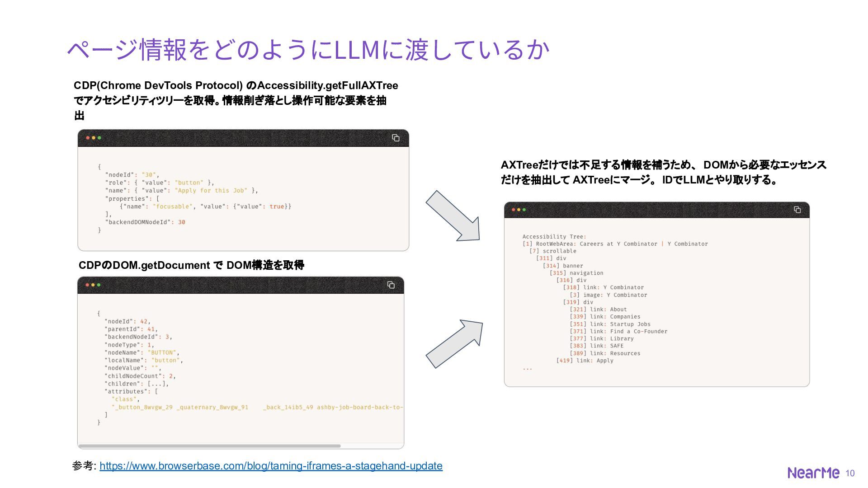Click the copy icon in the AXTree JSON code block
The image size is (868, 488).
coord(396,138)
